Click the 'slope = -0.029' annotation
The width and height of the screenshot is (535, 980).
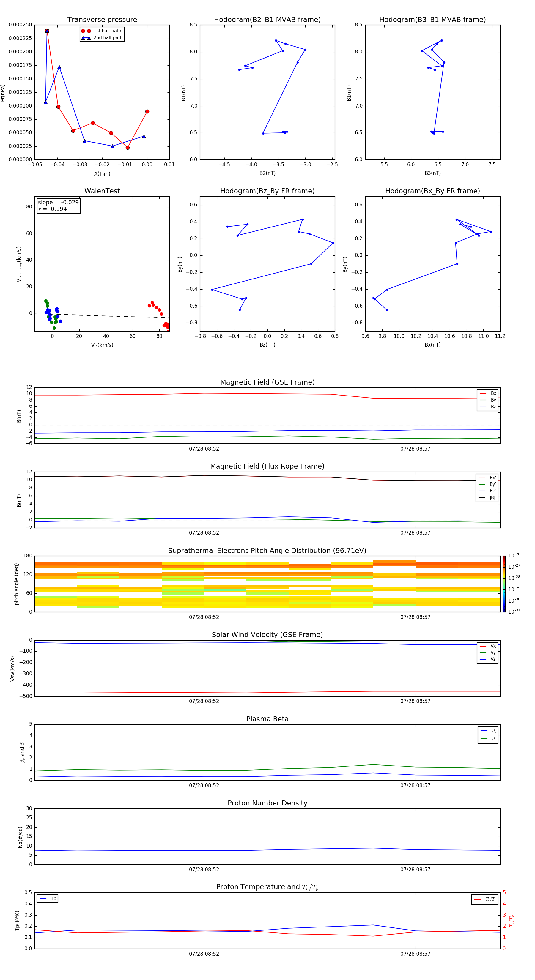(58, 203)
